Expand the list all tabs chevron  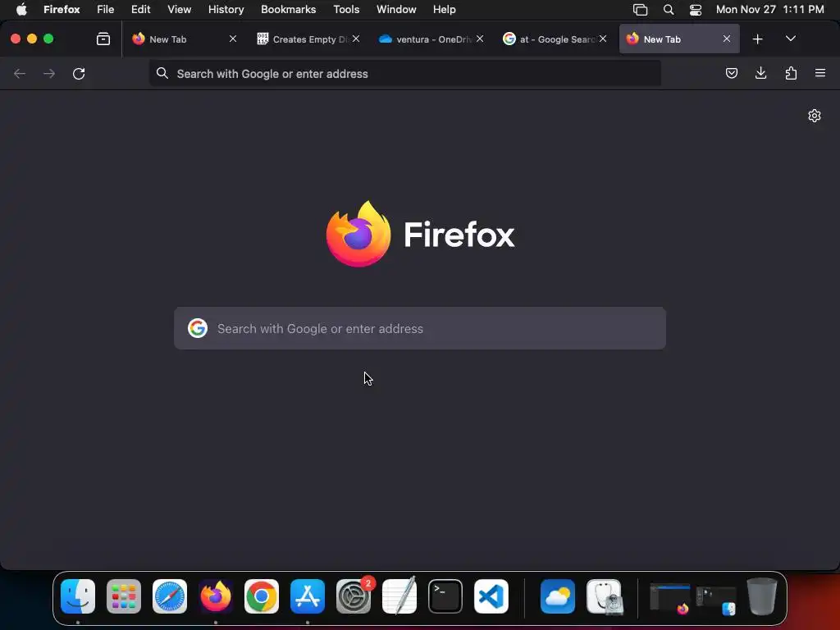pyautogui.click(x=790, y=39)
